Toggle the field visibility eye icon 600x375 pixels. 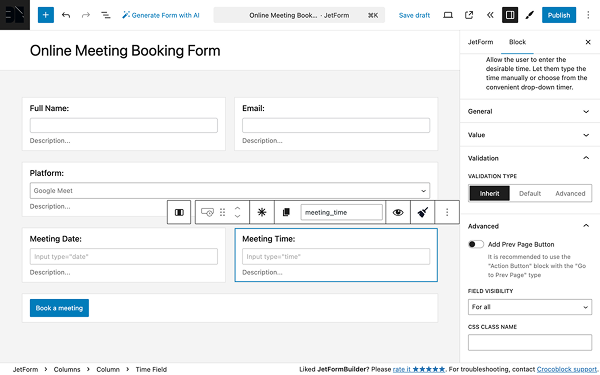398,212
